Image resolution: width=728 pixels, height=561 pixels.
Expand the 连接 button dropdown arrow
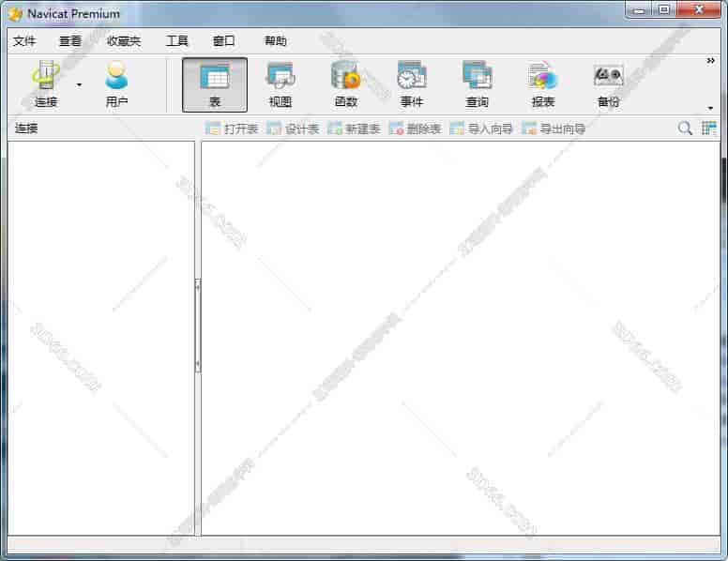(79, 84)
